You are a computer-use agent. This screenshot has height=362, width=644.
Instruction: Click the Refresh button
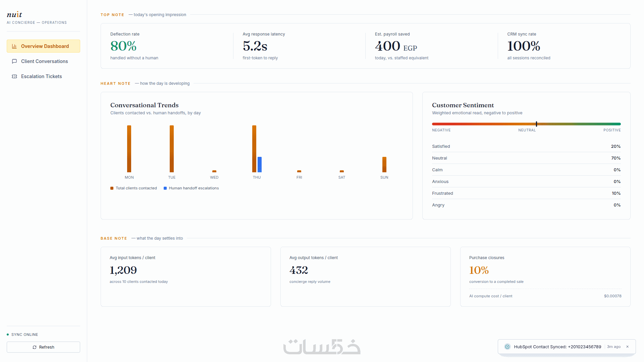click(43, 347)
